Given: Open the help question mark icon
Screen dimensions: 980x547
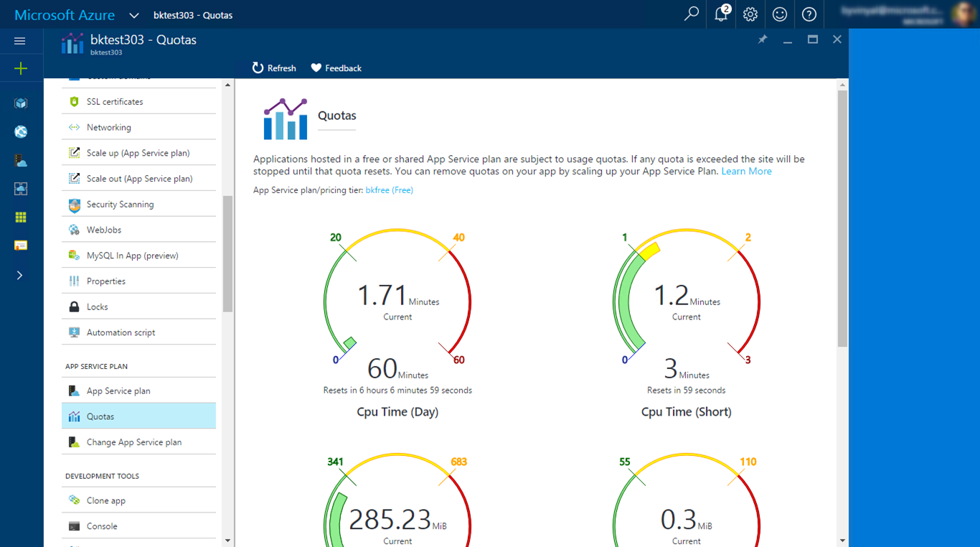Looking at the screenshot, I should [x=809, y=14].
